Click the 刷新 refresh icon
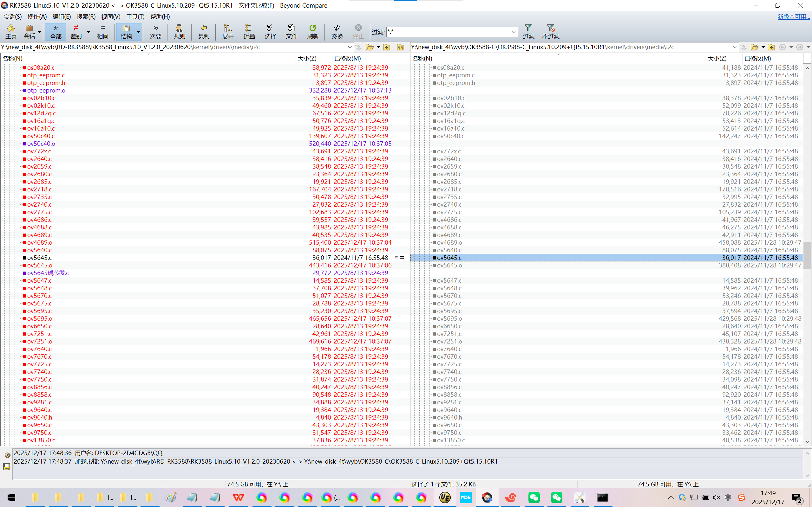812x507 pixels. coord(312,31)
